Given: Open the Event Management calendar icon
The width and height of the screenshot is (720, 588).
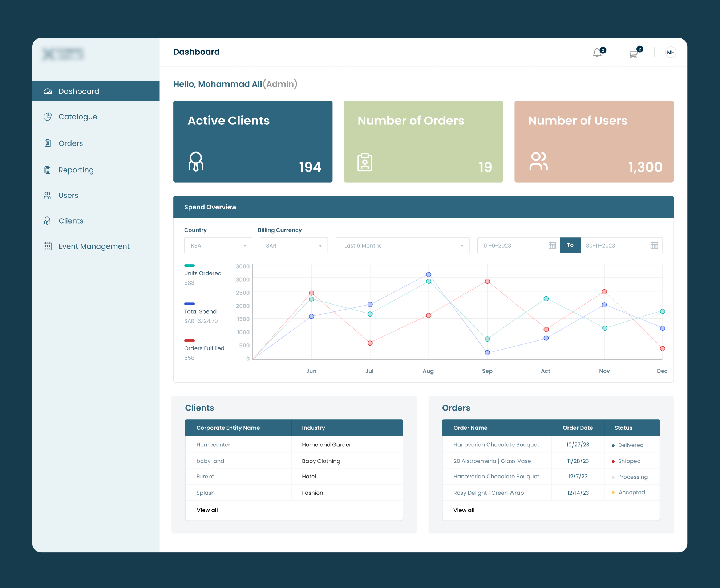Looking at the screenshot, I should click(x=47, y=246).
